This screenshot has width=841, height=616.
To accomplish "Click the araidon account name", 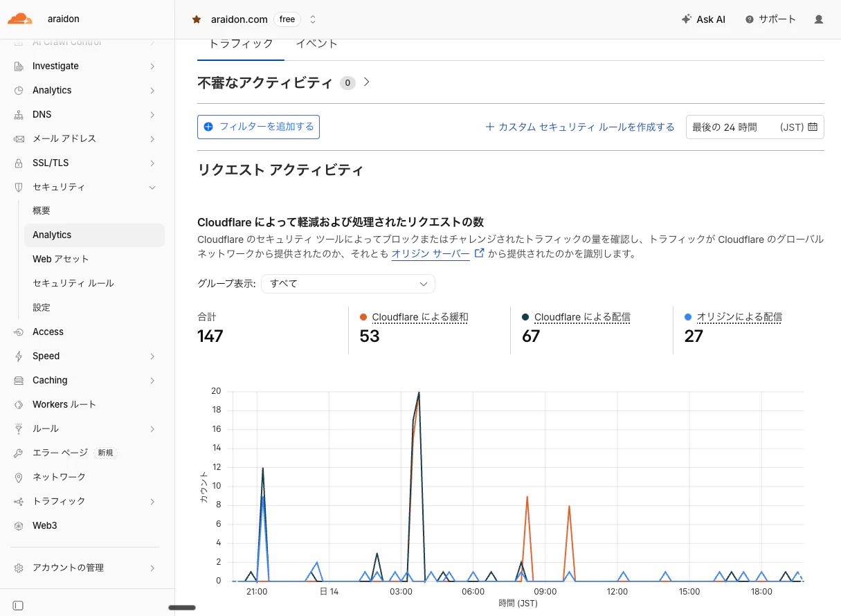I will pos(64,19).
